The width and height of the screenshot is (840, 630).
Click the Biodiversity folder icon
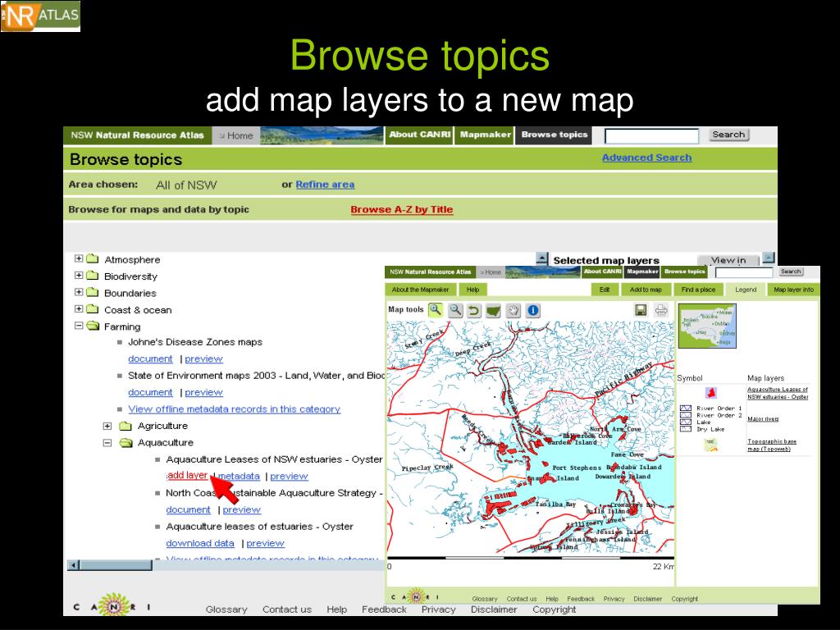click(93, 276)
